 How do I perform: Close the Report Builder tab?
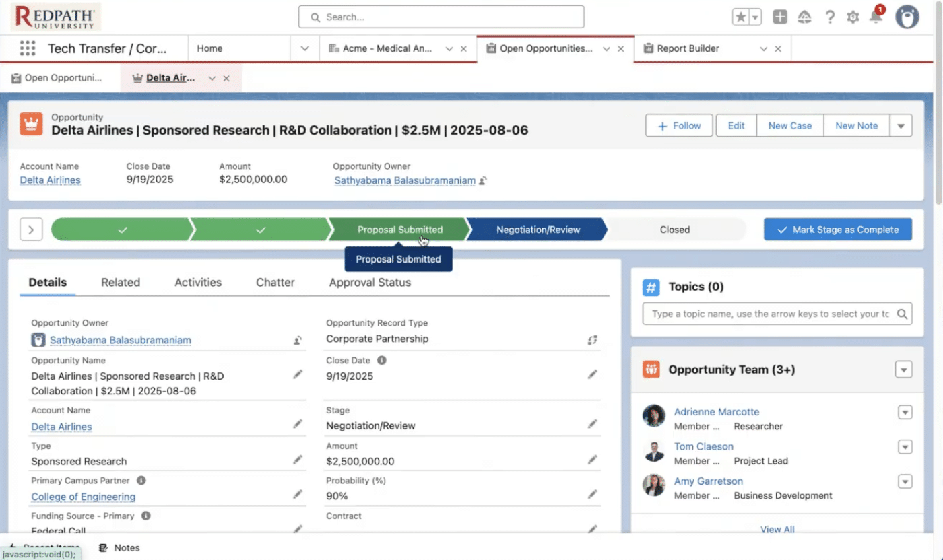coord(778,48)
